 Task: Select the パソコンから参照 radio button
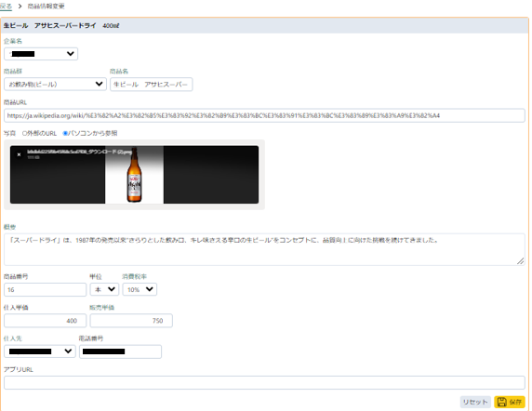coord(65,133)
